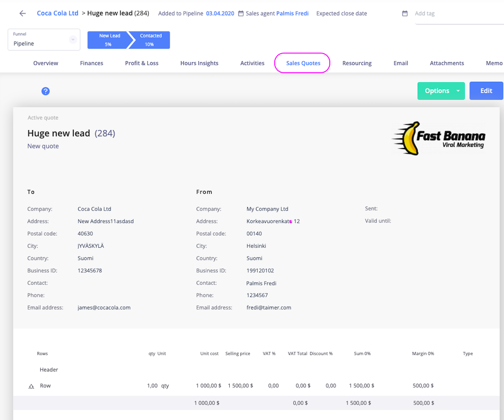The image size is (504, 420).
Task: Click the "New quote" subtitle
Action: pos(43,146)
